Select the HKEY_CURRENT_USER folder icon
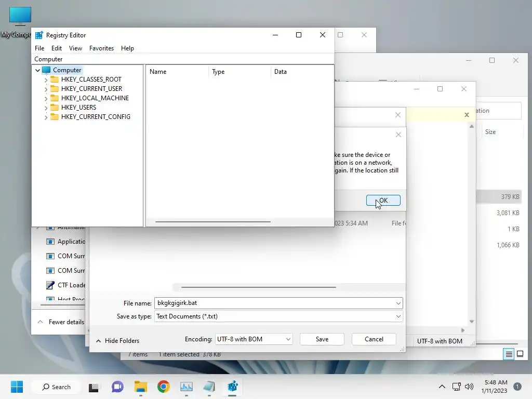532x399 pixels. (54, 88)
